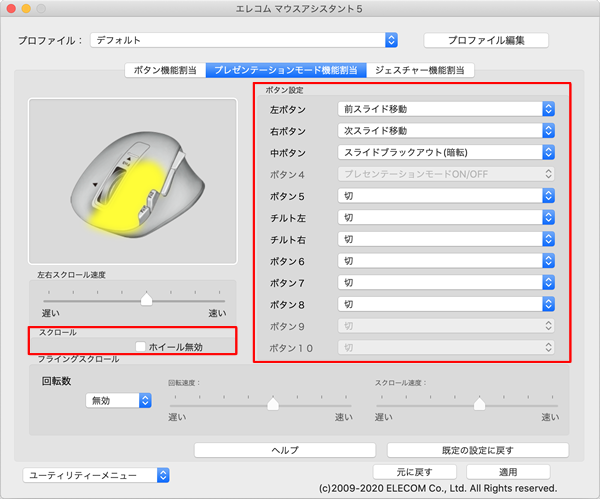Open the 右ボタン function dropdown

pos(446,131)
